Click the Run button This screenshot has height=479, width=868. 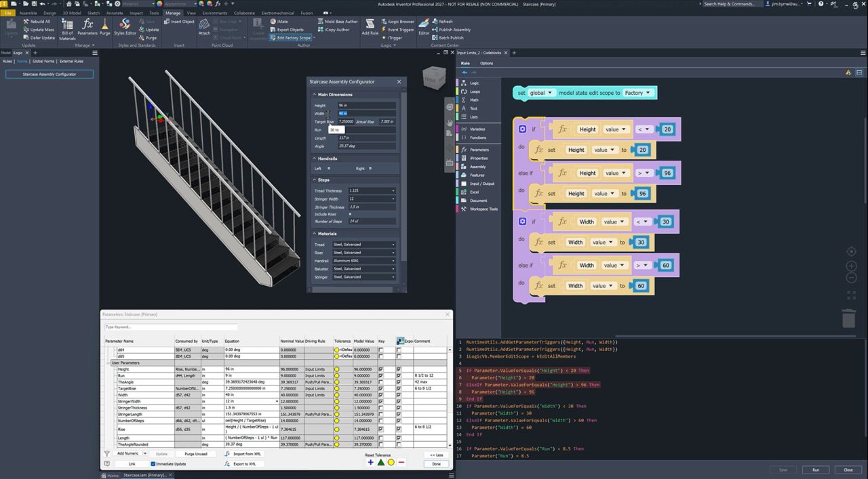(x=816, y=470)
